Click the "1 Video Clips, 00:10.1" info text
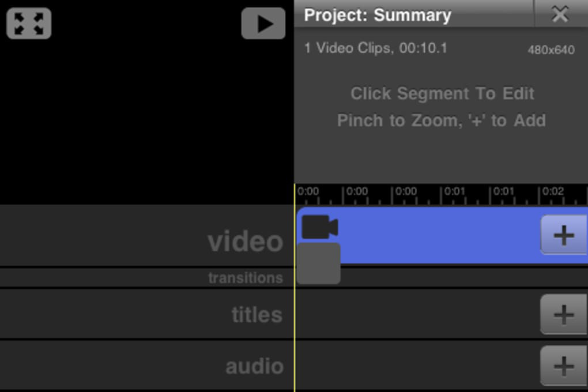588x392 pixels. tap(375, 48)
